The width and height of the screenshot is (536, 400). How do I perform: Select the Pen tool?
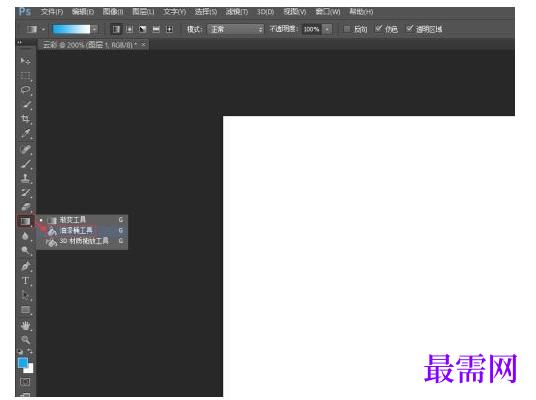(26, 266)
